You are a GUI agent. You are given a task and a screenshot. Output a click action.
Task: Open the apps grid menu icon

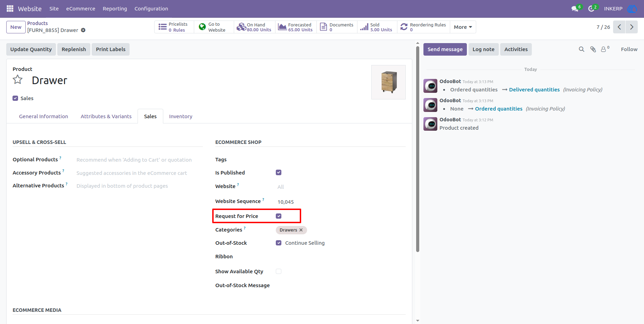pyautogui.click(x=10, y=8)
